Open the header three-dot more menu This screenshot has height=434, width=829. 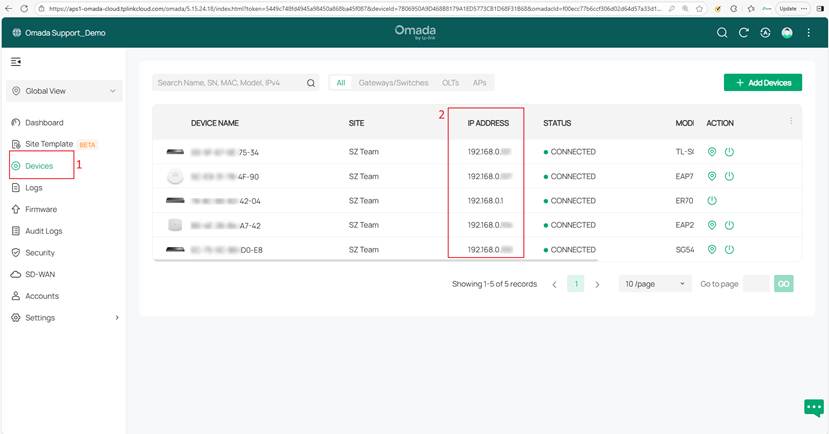click(x=808, y=32)
